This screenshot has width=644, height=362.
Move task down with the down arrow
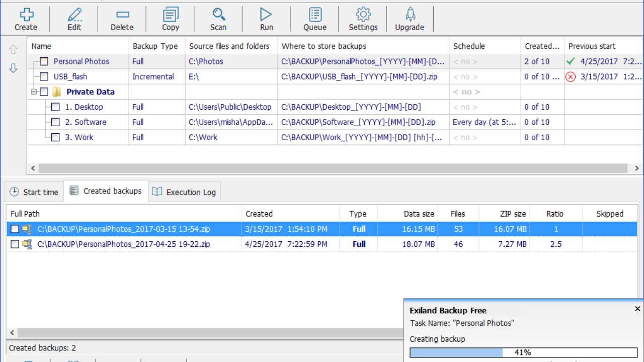pyautogui.click(x=14, y=68)
